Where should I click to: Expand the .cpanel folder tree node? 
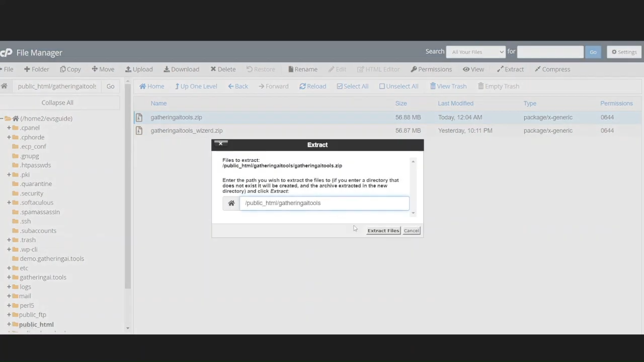[9, 128]
